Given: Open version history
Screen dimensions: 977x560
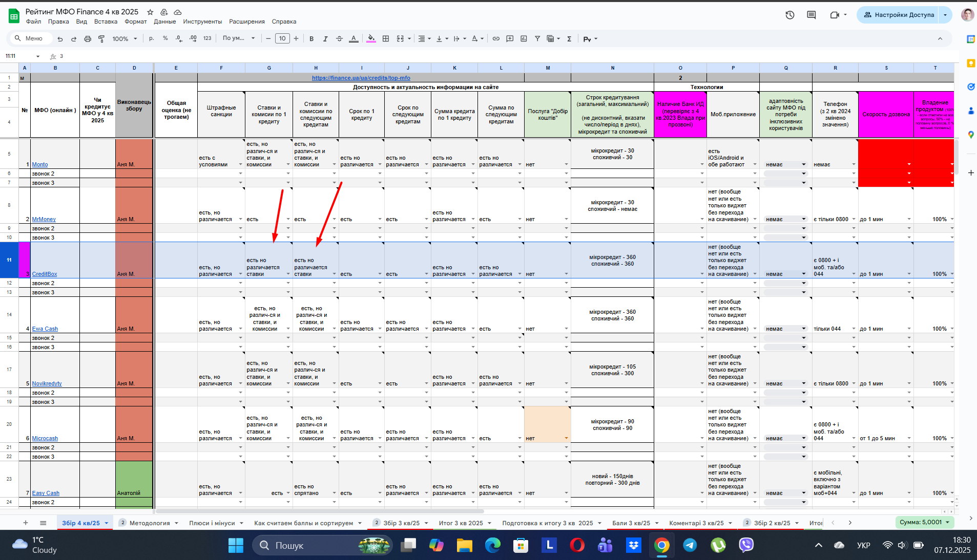Looking at the screenshot, I should [790, 15].
